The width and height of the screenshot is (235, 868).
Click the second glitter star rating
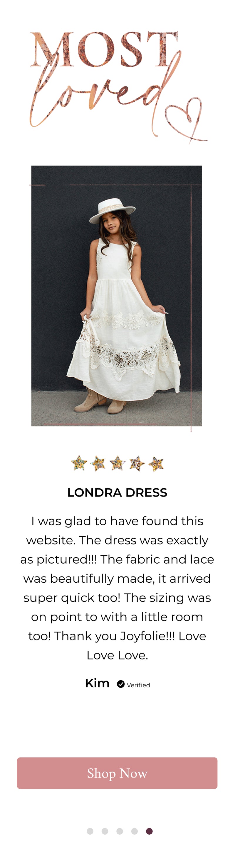pyautogui.click(x=98, y=463)
